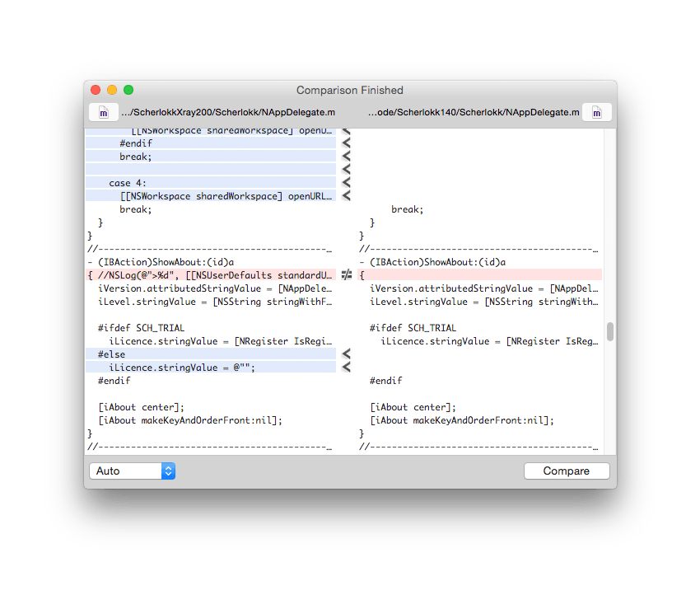The image size is (700, 609).
Task: Click the arrow next to iLicence.stringValue = @"" line
Action: click(x=347, y=368)
